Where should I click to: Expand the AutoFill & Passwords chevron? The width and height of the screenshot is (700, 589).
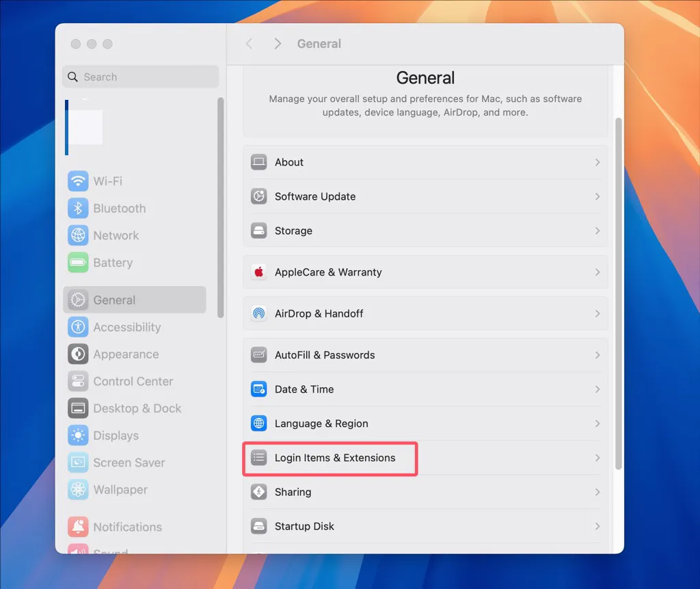click(x=597, y=355)
